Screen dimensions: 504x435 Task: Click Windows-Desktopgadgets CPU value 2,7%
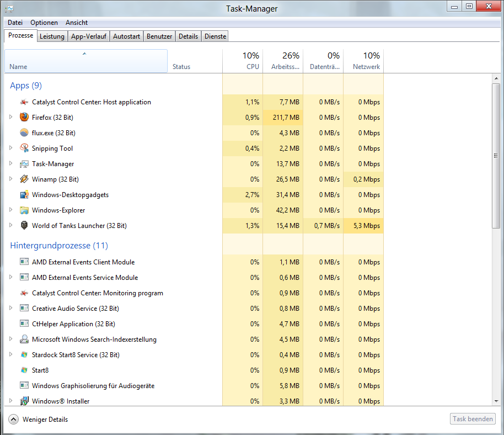(x=252, y=195)
